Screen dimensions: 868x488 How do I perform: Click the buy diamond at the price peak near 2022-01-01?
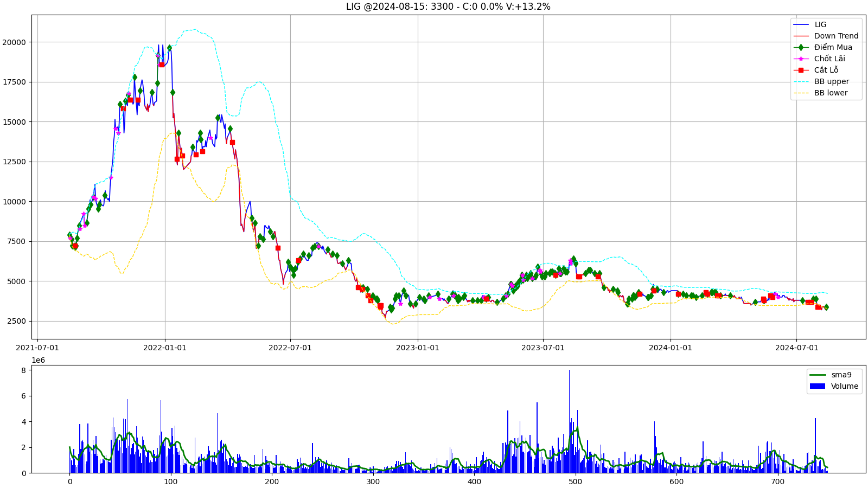[169, 48]
